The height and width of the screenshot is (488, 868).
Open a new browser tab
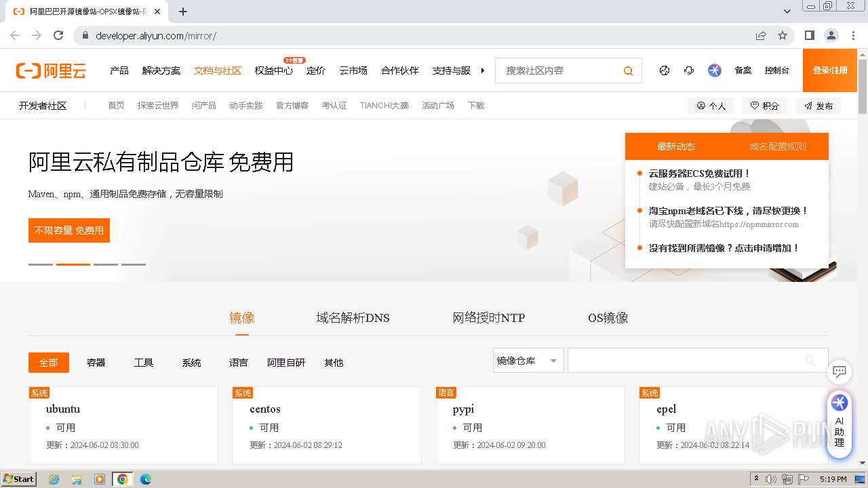click(183, 12)
